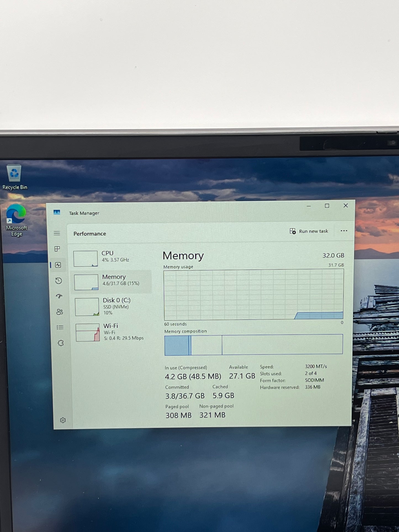Click the Memory usage graph
The image size is (399, 532).
(253, 295)
